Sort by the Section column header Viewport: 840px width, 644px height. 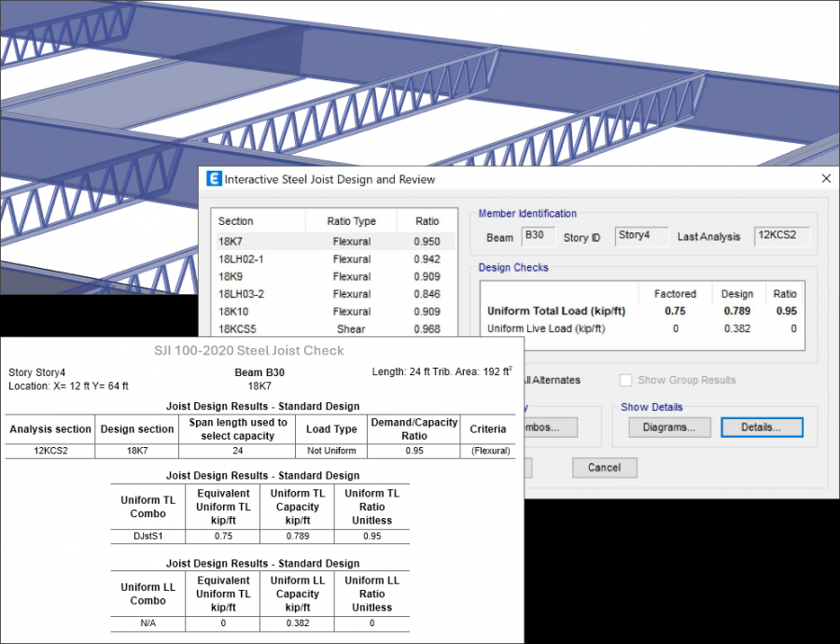tap(258, 221)
